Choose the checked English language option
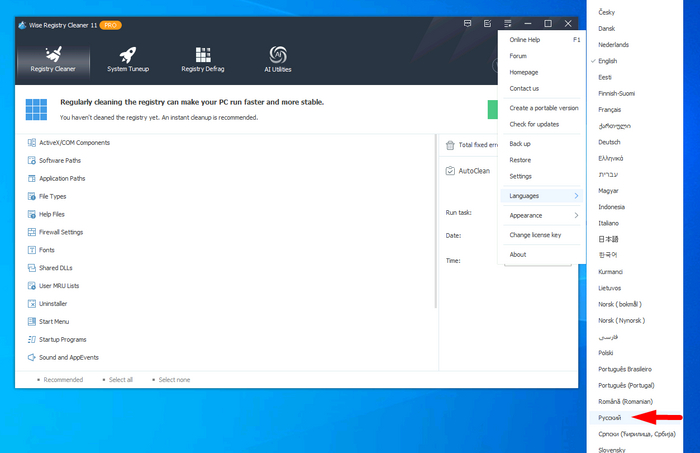Image resolution: width=700 pixels, height=453 pixels. coord(608,61)
